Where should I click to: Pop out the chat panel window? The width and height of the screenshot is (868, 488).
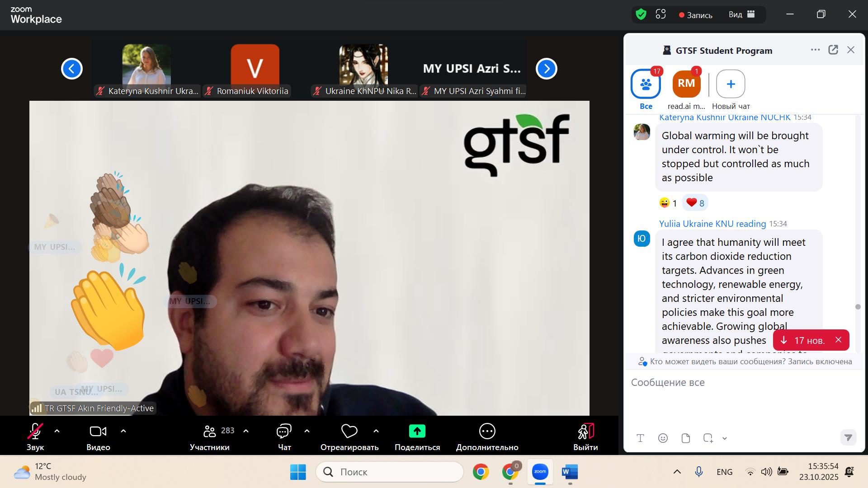coord(833,50)
